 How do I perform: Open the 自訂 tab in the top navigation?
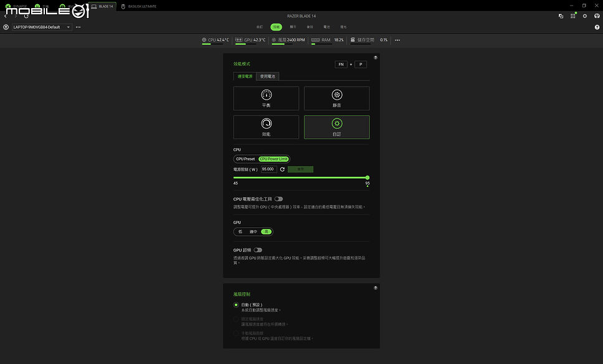[260, 27]
